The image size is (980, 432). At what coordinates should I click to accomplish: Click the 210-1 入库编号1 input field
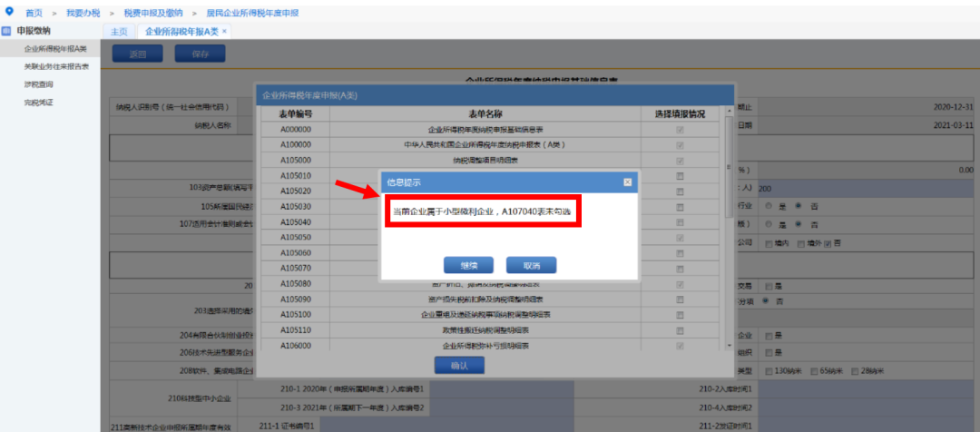[x=502, y=388]
